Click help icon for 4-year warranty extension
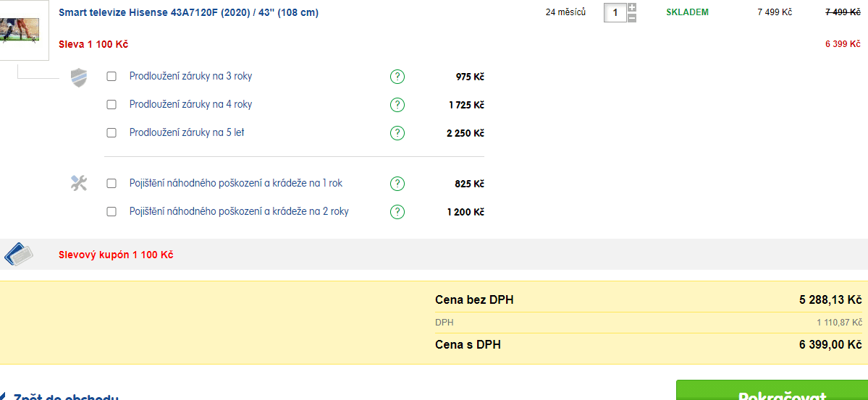The width and height of the screenshot is (868, 400). pyautogui.click(x=397, y=105)
